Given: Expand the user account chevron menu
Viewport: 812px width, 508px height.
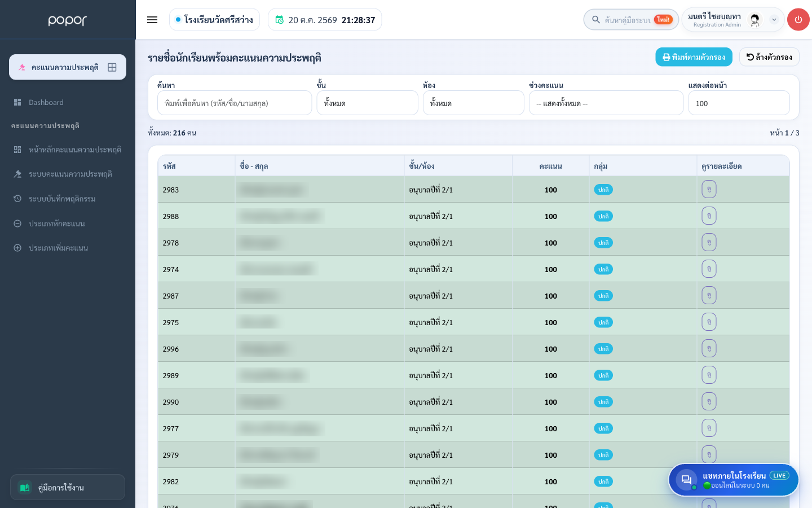Looking at the screenshot, I should (774, 20).
